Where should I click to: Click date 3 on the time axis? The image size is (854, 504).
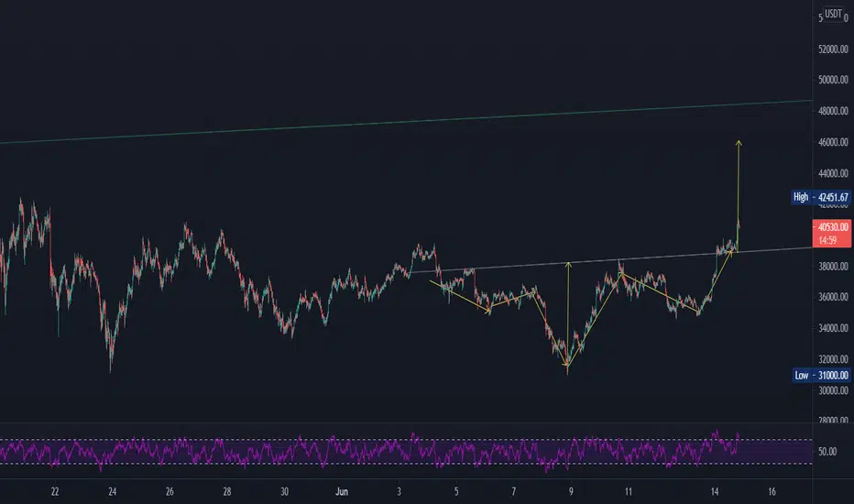tap(400, 491)
